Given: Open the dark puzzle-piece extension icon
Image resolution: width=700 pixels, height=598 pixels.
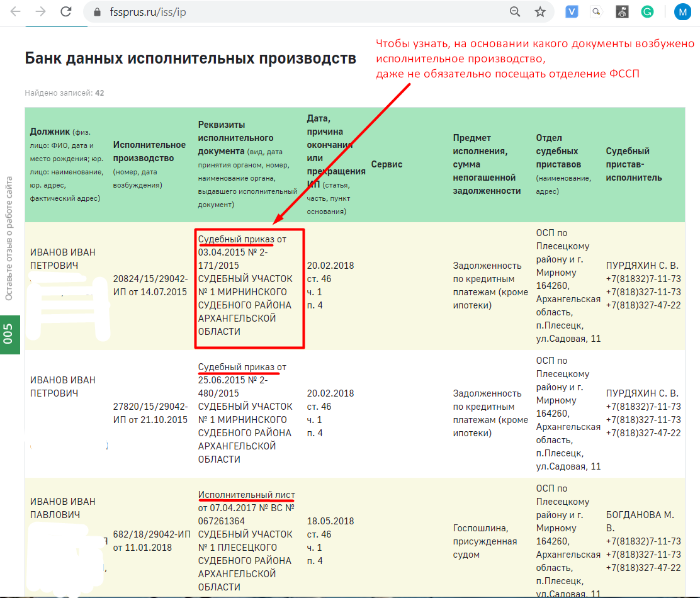Looking at the screenshot, I should point(622,12).
